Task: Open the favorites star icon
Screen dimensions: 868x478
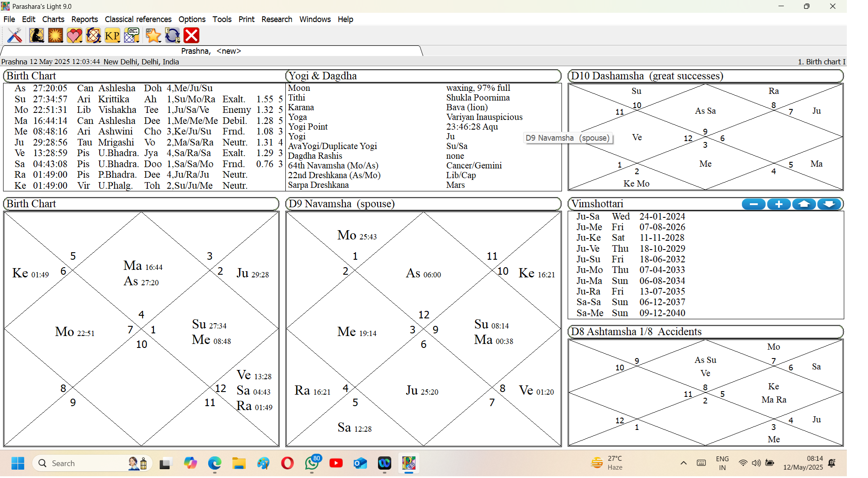Action: coord(153,35)
